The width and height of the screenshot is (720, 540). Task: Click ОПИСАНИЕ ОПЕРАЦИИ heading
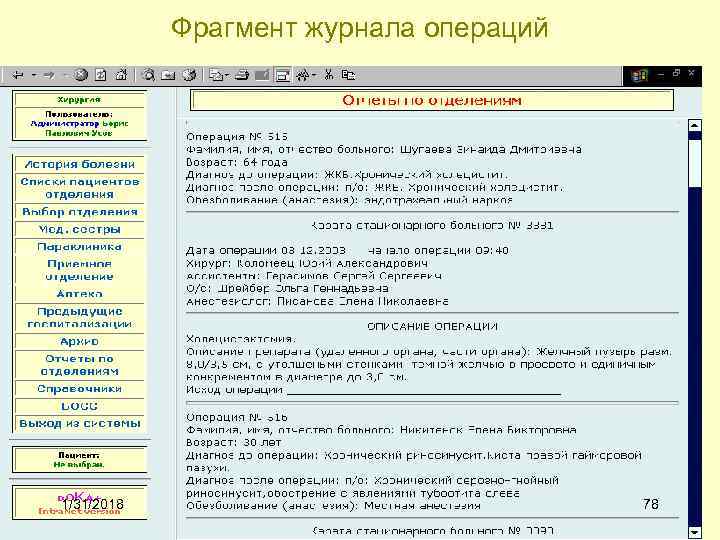(x=432, y=326)
